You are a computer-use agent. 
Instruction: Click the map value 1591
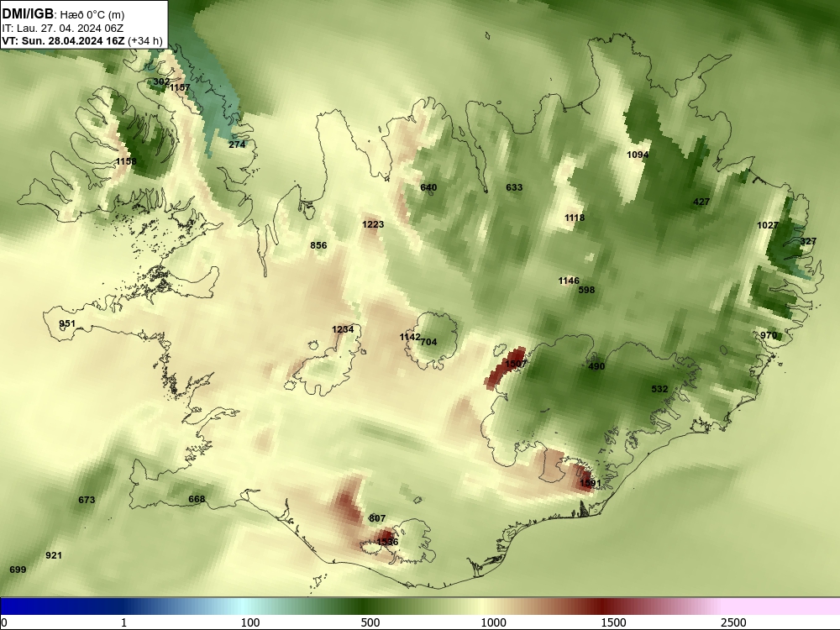coord(591,483)
